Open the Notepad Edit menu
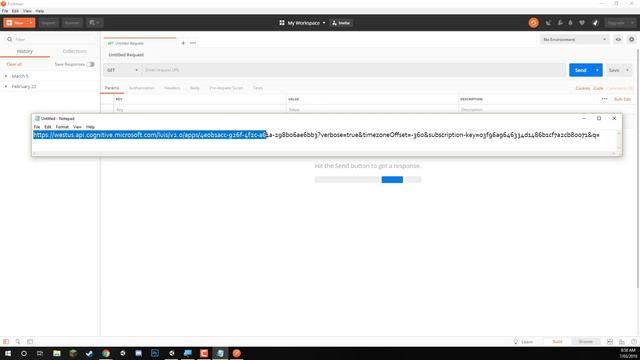The image size is (640, 360). pyautogui.click(x=48, y=127)
